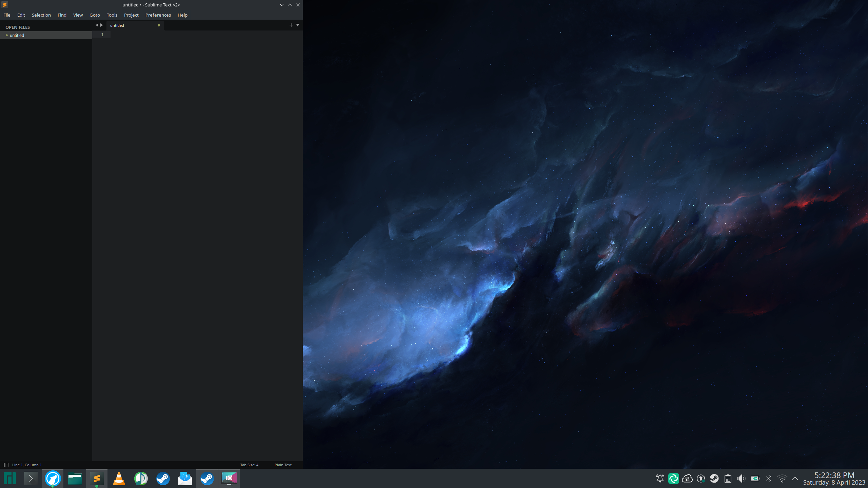This screenshot has height=488, width=868.
Task: Open the Plain Text syntax selector
Action: click(x=283, y=465)
